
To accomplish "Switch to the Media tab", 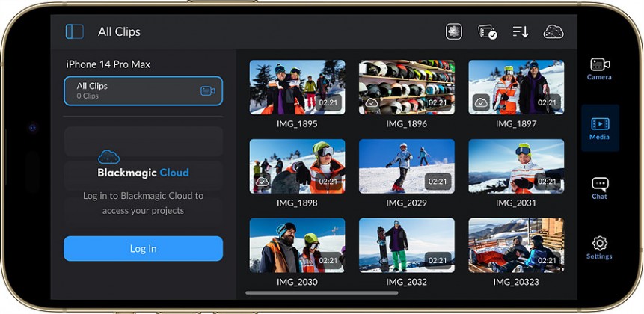I will pos(600,128).
